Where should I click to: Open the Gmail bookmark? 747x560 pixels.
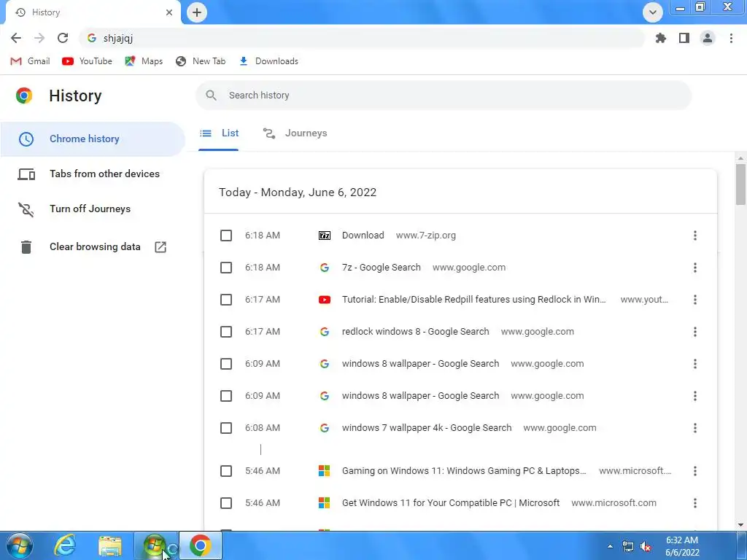pos(30,61)
